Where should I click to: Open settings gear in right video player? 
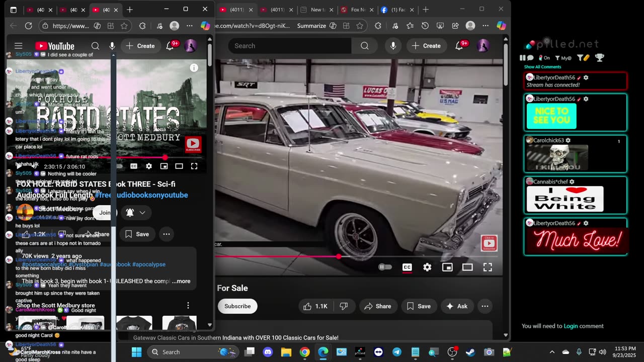point(427,267)
